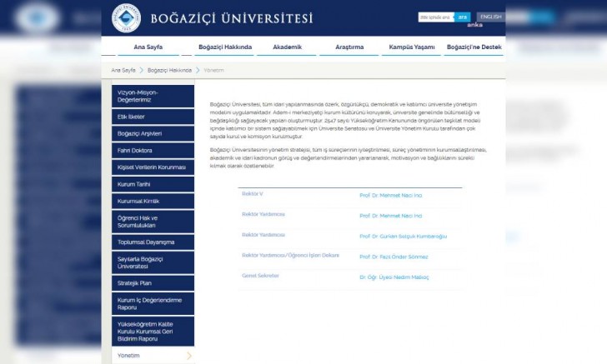The width and height of the screenshot is (607, 364).
Task: Click the 'Genel Sekreter' label
Action: [260, 276]
